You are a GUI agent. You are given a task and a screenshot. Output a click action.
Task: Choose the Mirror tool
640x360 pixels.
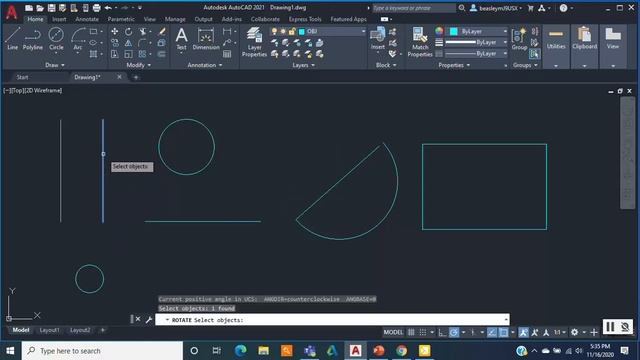tap(129, 43)
